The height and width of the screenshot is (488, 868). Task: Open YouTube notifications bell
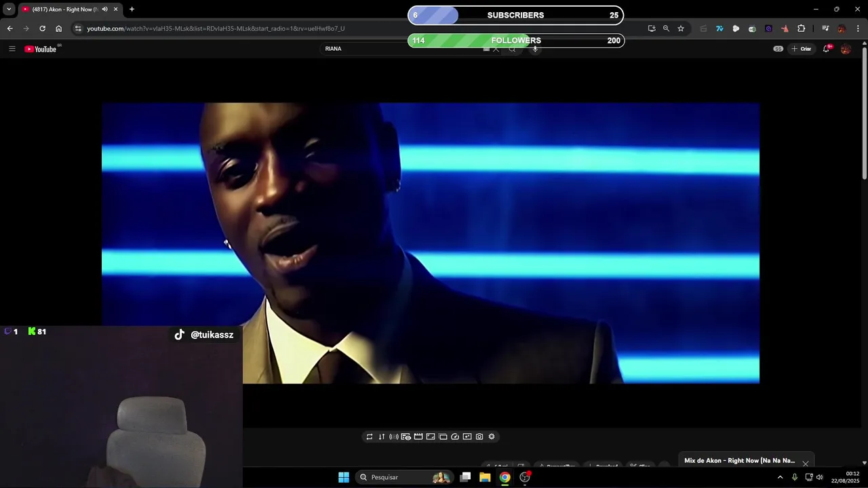827,49
